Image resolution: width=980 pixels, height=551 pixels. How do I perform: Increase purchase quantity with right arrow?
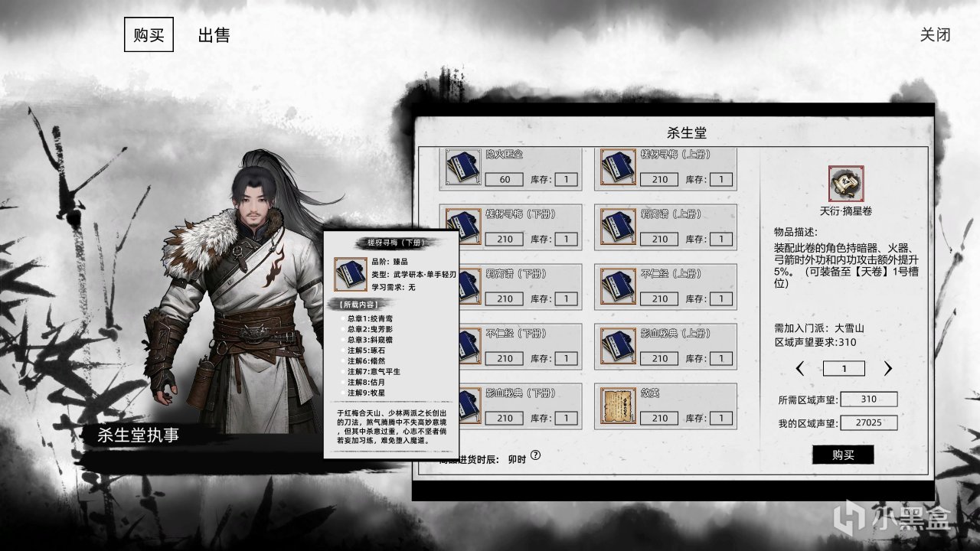pos(888,369)
